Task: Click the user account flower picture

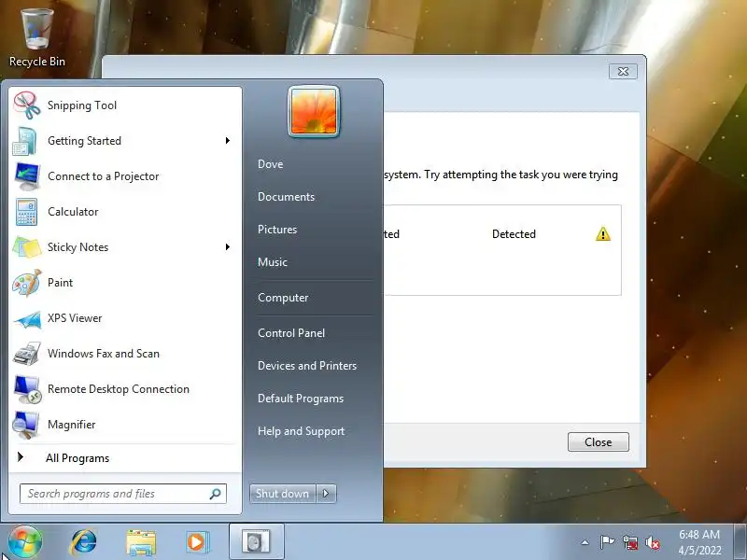Action: tap(314, 111)
